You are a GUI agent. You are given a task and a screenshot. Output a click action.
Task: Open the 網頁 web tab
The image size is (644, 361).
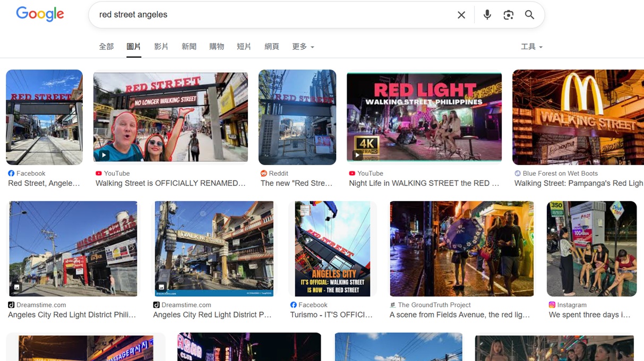pos(272,47)
